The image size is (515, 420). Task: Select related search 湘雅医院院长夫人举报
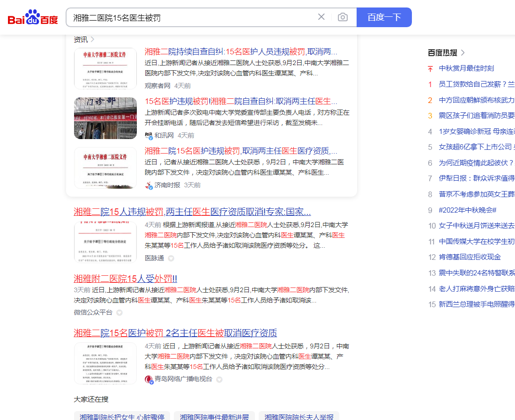point(299,416)
